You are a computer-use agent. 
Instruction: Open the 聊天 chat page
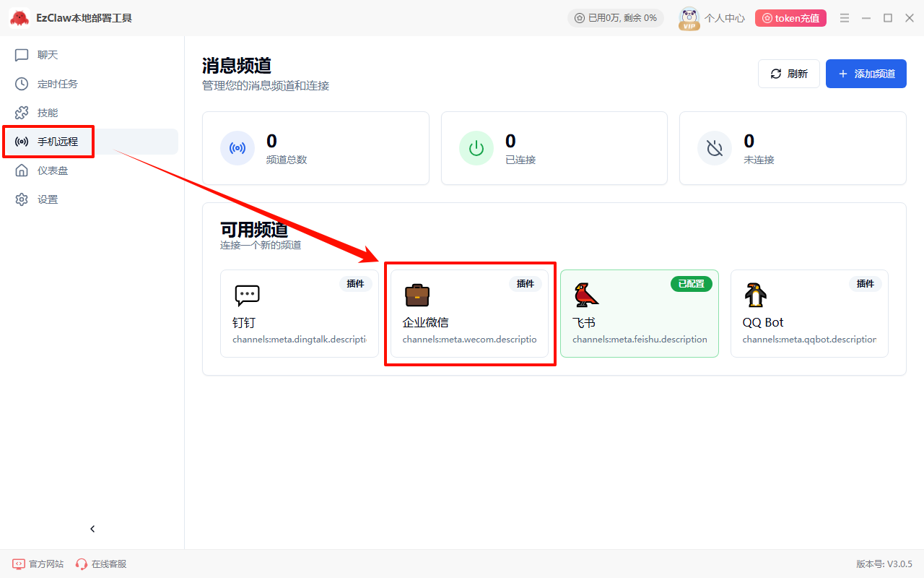[47, 55]
